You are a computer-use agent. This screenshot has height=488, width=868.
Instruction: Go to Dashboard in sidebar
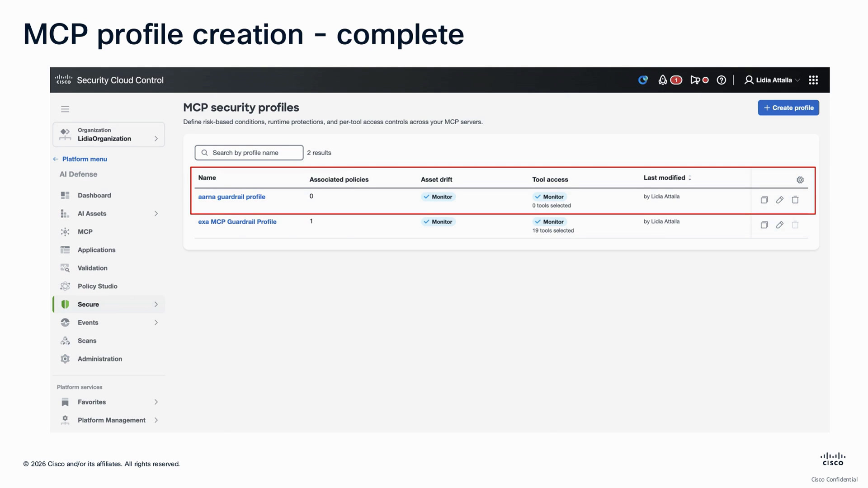click(94, 195)
